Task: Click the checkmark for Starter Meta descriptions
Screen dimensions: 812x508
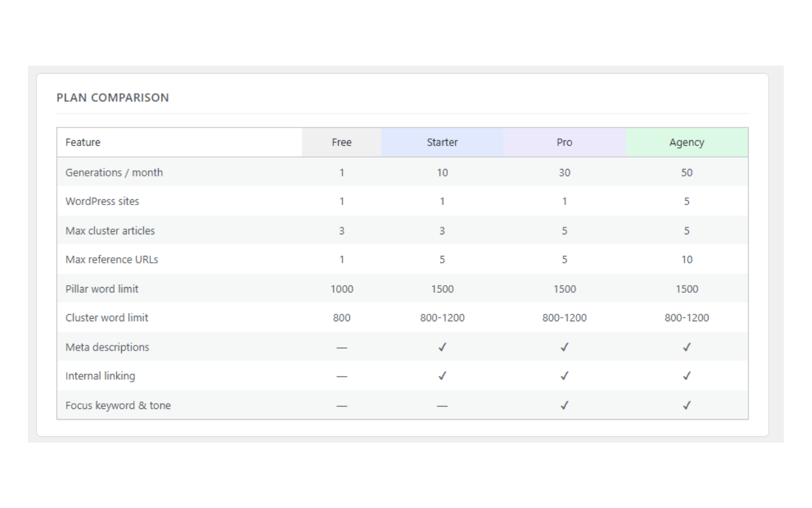Action: point(442,347)
